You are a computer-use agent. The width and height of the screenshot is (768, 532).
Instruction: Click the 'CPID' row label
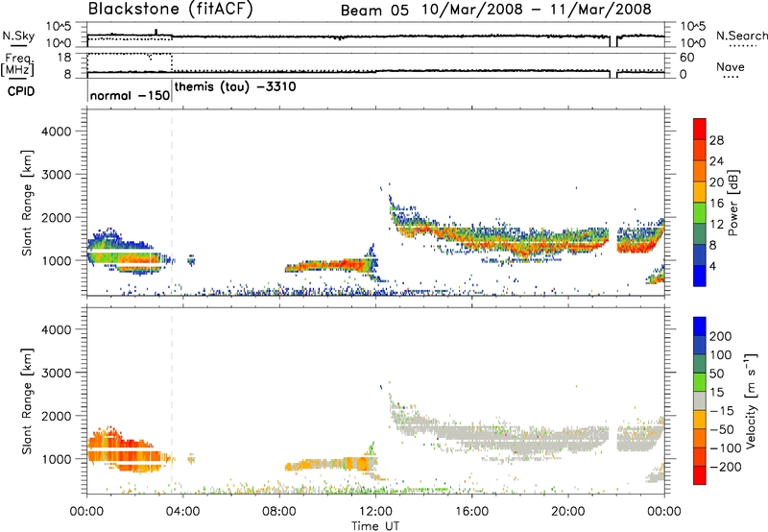click(x=21, y=91)
